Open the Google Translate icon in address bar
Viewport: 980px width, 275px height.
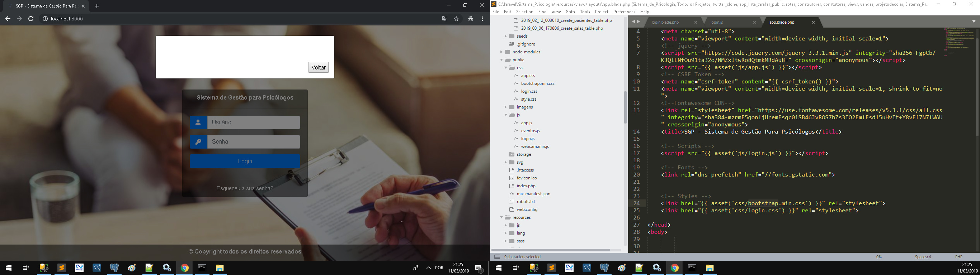click(444, 19)
